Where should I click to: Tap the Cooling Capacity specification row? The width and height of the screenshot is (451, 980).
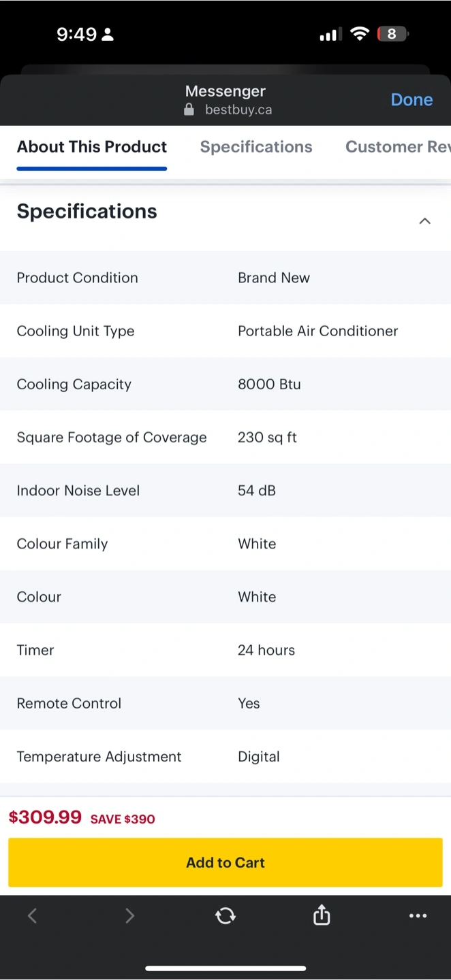click(x=226, y=384)
